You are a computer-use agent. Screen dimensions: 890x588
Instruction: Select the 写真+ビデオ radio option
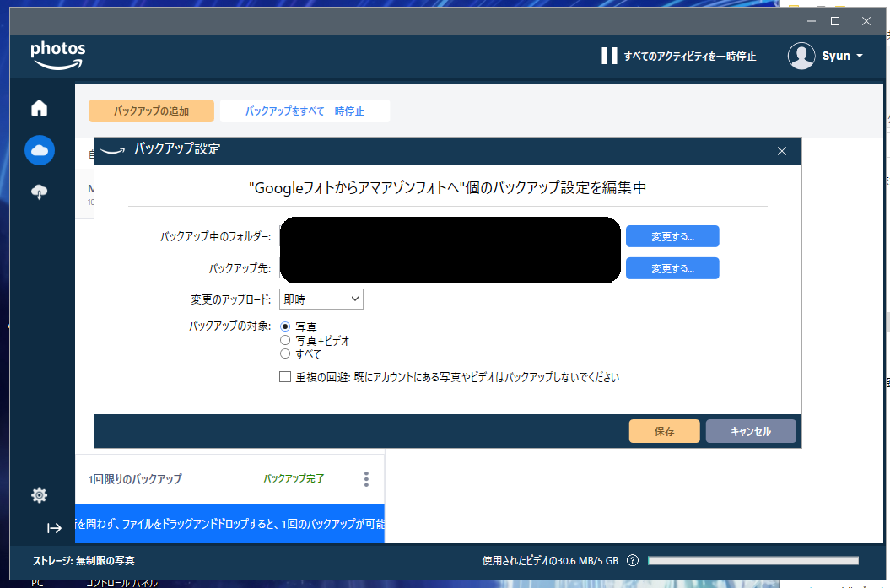pos(285,341)
